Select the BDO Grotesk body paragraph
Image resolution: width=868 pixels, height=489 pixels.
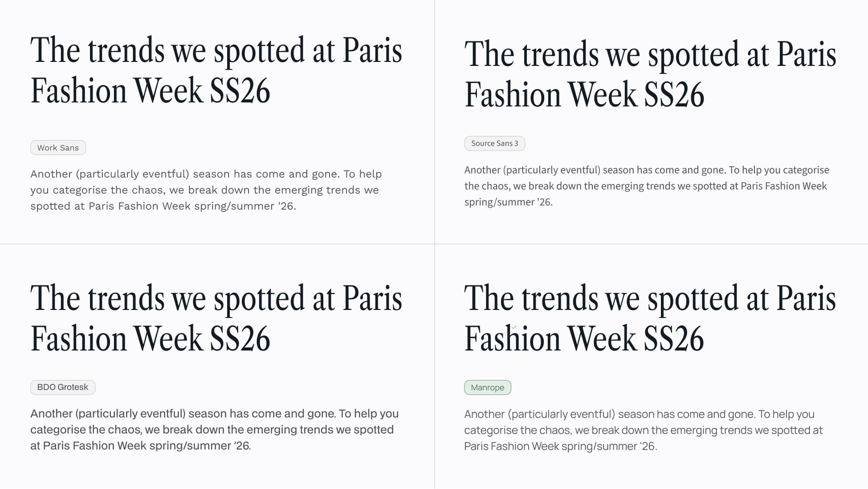pyautogui.click(x=212, y=429)
